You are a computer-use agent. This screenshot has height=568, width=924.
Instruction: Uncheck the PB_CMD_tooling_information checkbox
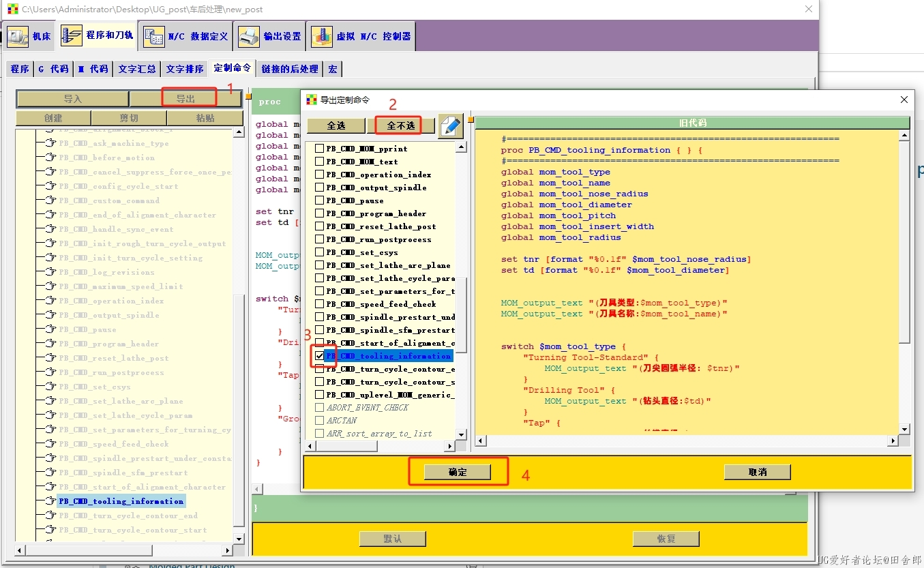(x=319, y=356)
